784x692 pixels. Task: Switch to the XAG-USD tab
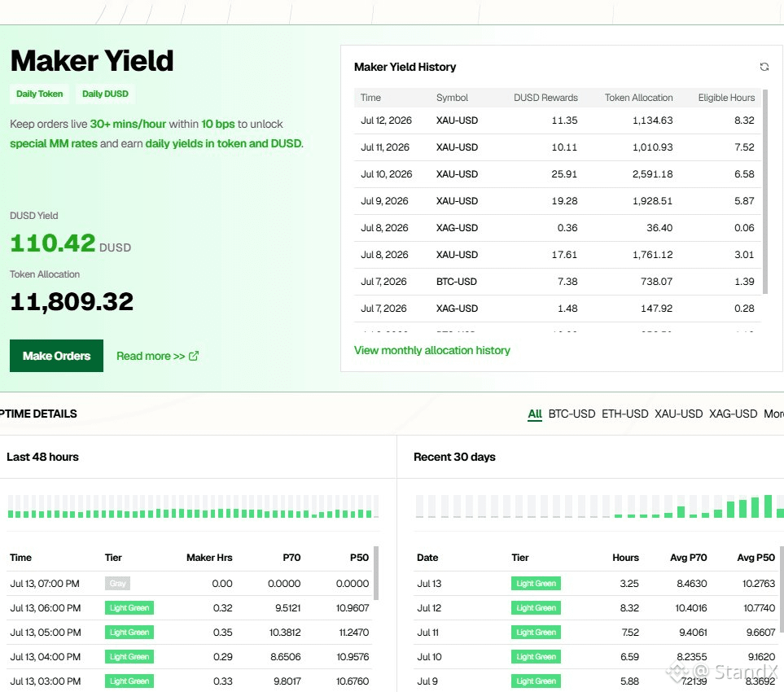pos(733,414)
